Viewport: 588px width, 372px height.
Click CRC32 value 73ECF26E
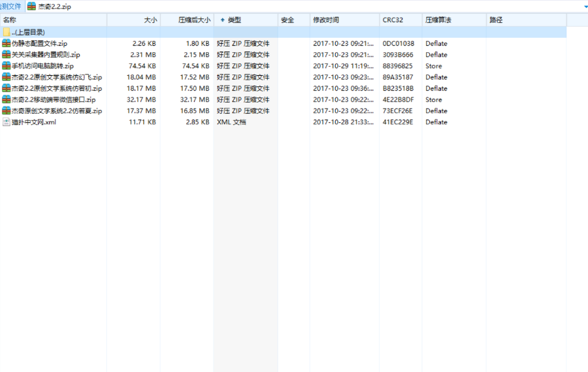pyautogui.click(x=397, y=111)
